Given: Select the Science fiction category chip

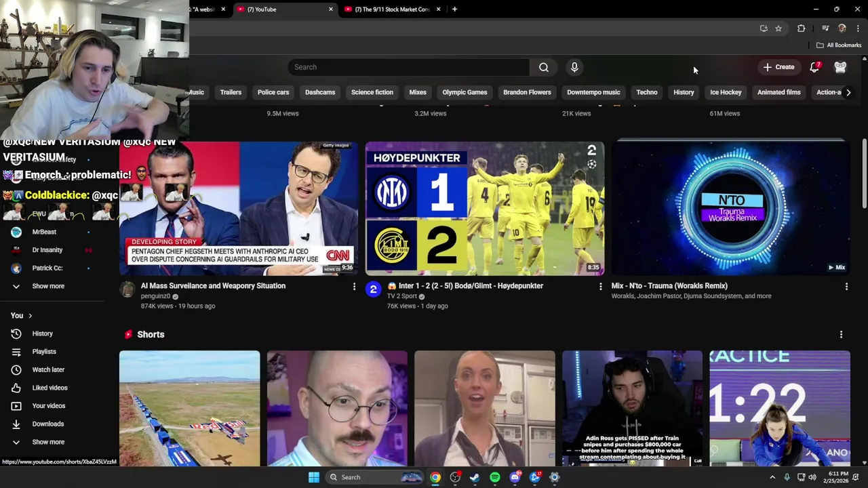Looking at the screenshot, I should click(x=372, y=92).
